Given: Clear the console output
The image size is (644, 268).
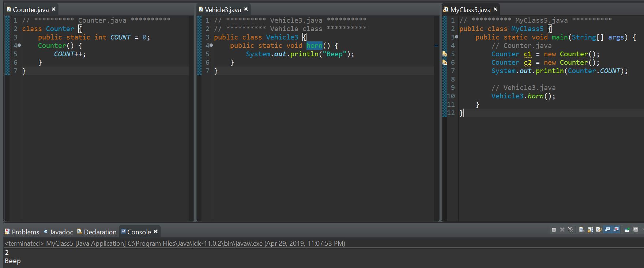Looking at the screenshot, I should 581,230.
